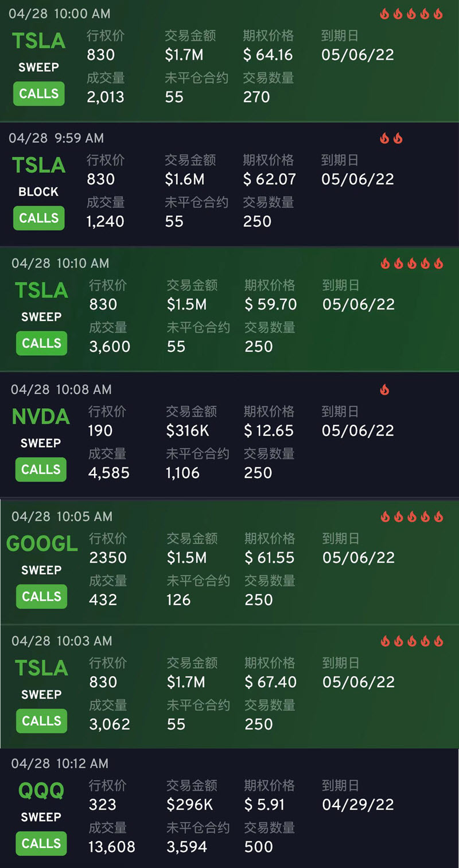Screen dimensions: 459x868
Task: Open the NVDA ticker symbol
Action: [x=41, y=417]
